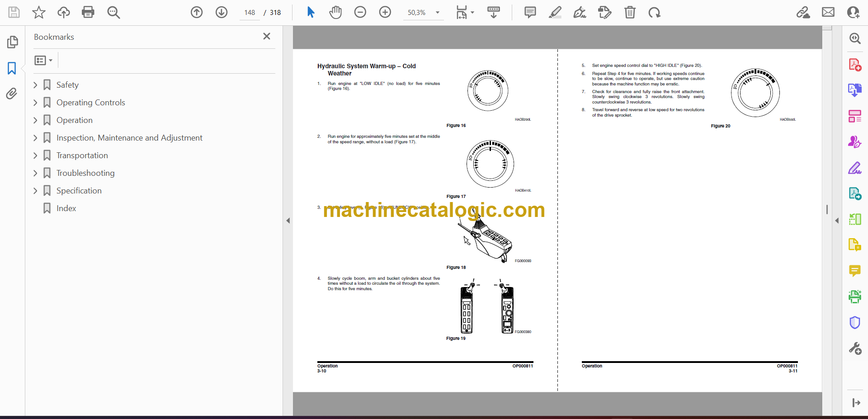Print the document with the printer icon
Screen dimensions: 868x419
coord(88,12)
